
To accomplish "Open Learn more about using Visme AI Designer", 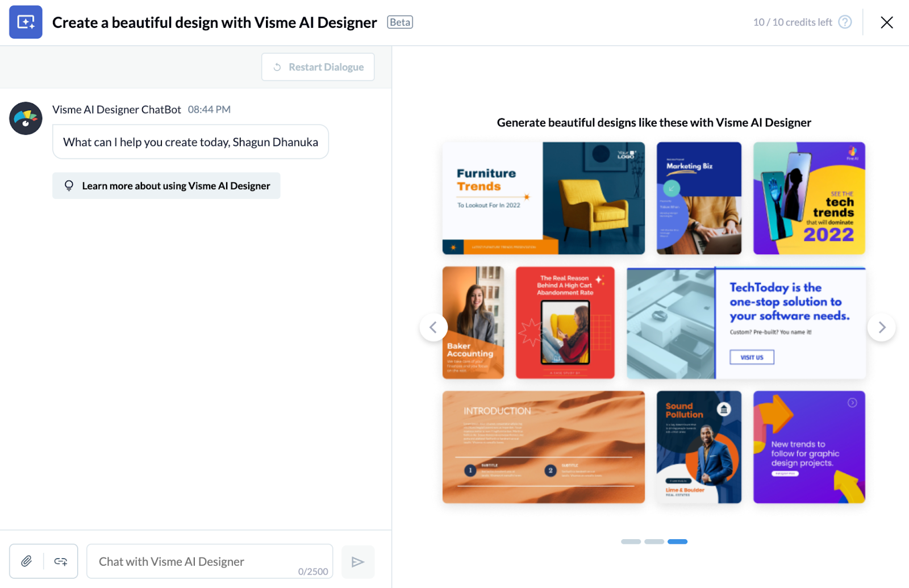I will click(166, 186).
